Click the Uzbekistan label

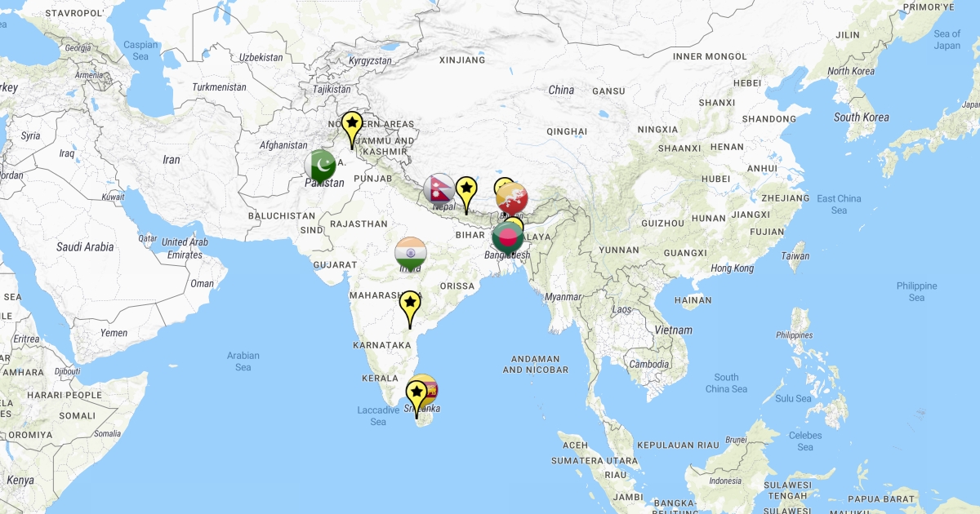point(261,57)
